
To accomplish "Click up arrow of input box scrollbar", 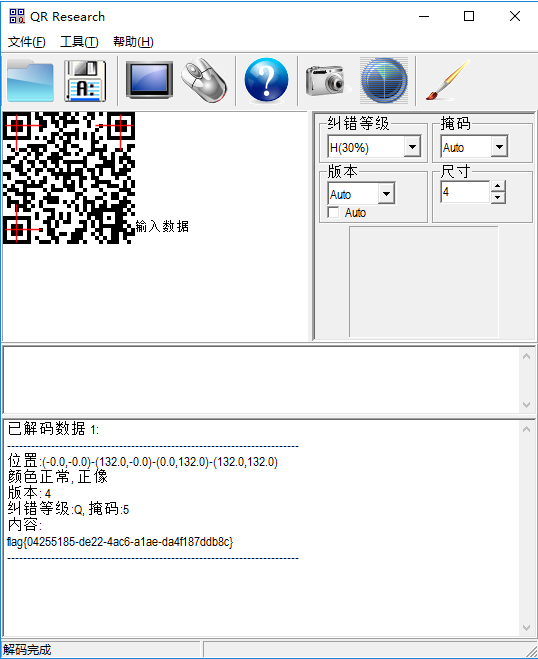I will (526, 356).
